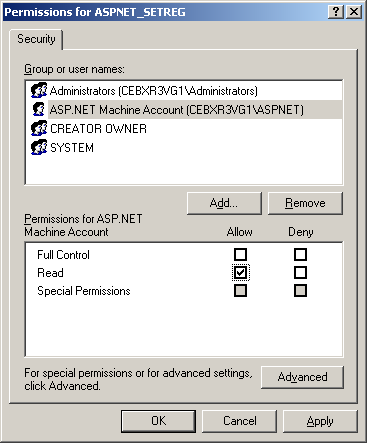Uncheck the Allow Read checkbox
The height and width of the screenshot is (443, 367).
(x=240, y=273)
